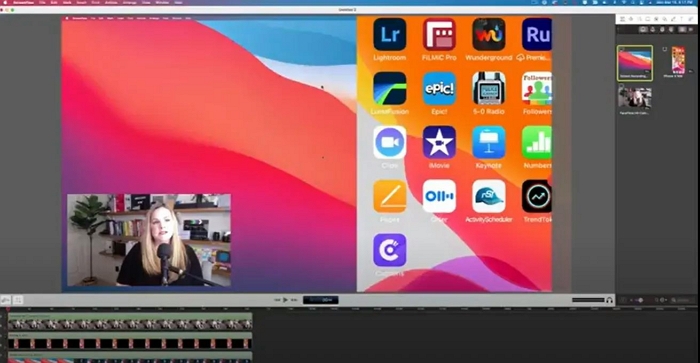Image resolution: width=700 pixels, height=363 pixels.
Task: Open the Media Library inspector tab
Action: pos(691,19)
